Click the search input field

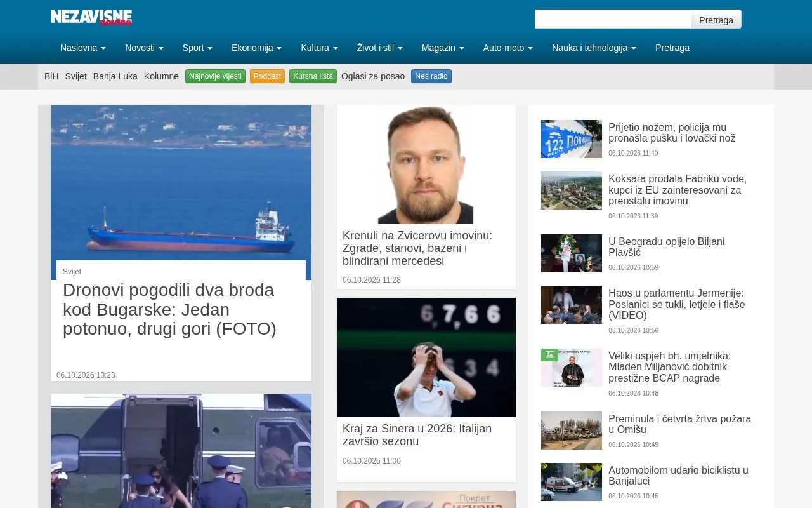click(613, 19)
